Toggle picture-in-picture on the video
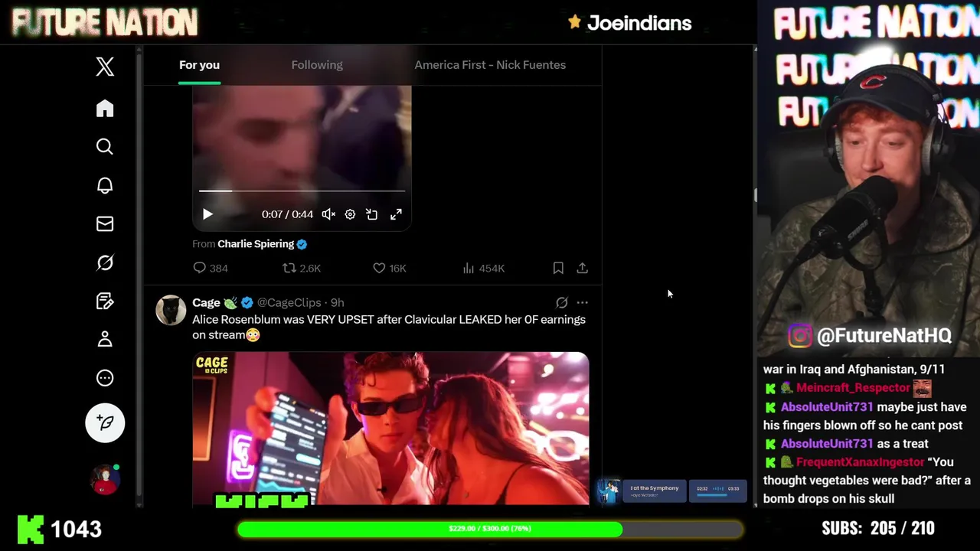This screenshot has width=980, height=551. (372, 214)
